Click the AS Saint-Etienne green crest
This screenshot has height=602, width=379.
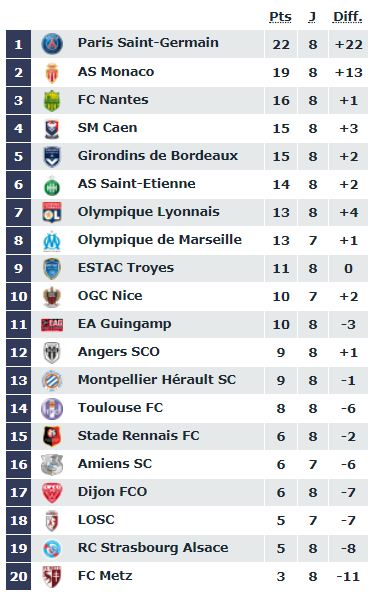52,185
